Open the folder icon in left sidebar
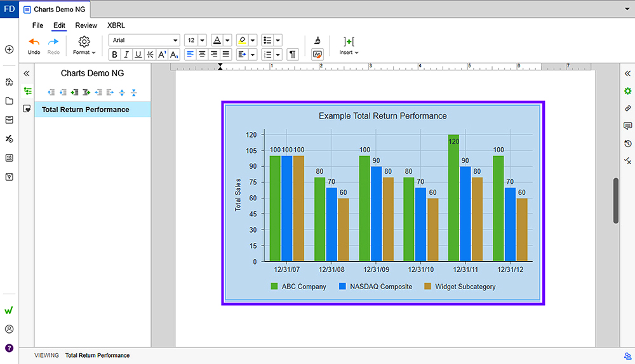Viewport: 635px width, 364px height. click(x=9, y=101)
